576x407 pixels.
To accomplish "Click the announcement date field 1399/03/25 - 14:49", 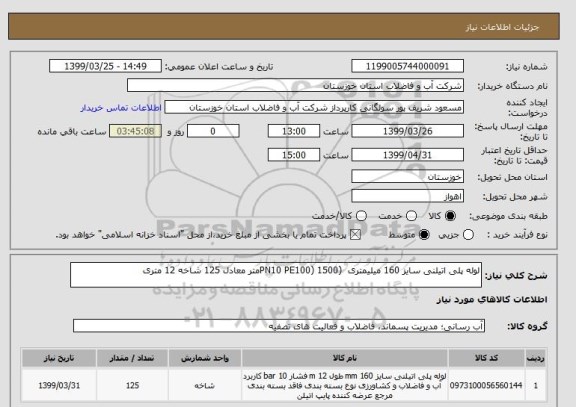I will (x=105, y=66).
